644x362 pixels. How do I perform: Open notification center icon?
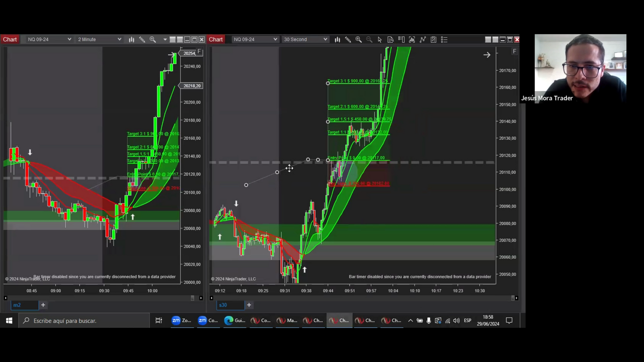click(509, 321)
